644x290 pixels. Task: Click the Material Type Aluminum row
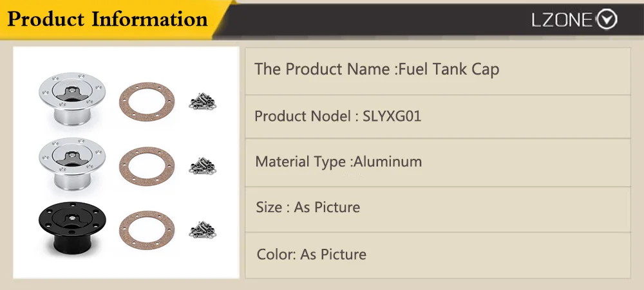point(438,163)
